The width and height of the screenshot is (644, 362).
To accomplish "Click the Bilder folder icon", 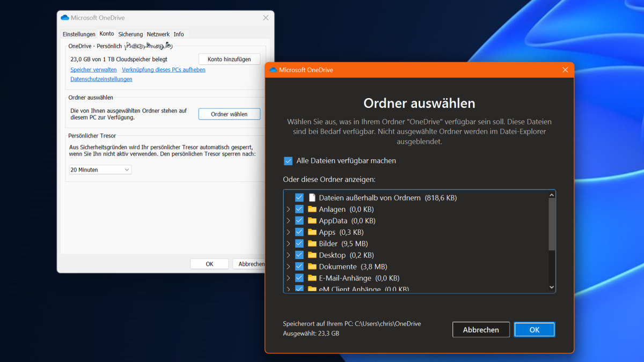I will click(x=312, y=243).
